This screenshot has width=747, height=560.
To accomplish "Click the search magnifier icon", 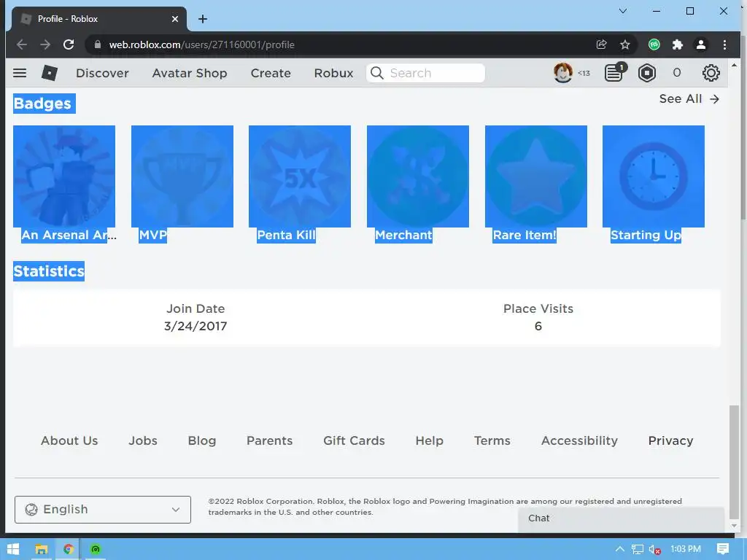I will pos(377,73).
